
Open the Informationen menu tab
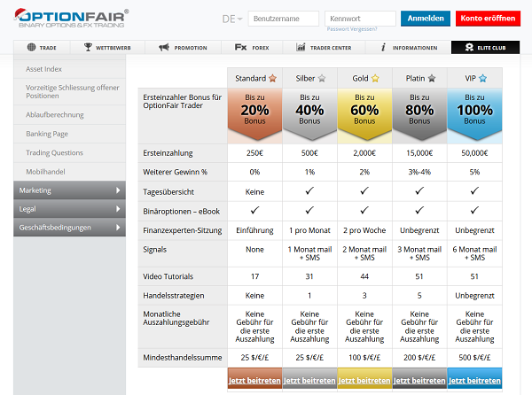(409, 48)
